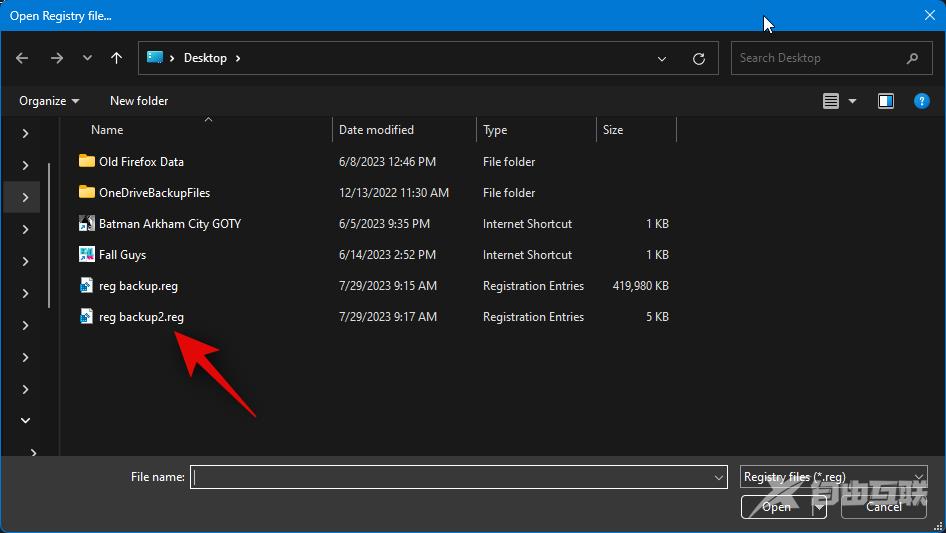Sort files by Date modified column
Image resolution: width=946 pixels, height=533 pixels.
pos(376,130)
